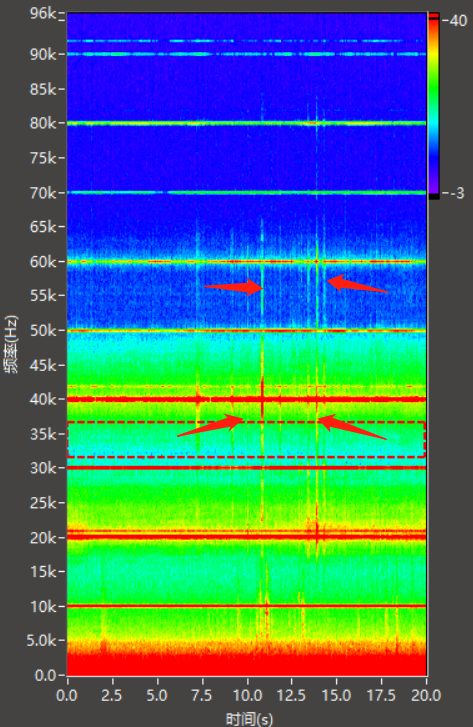
Task: Click the rainbow color scale bar
Action: click(x=434, y=105)
